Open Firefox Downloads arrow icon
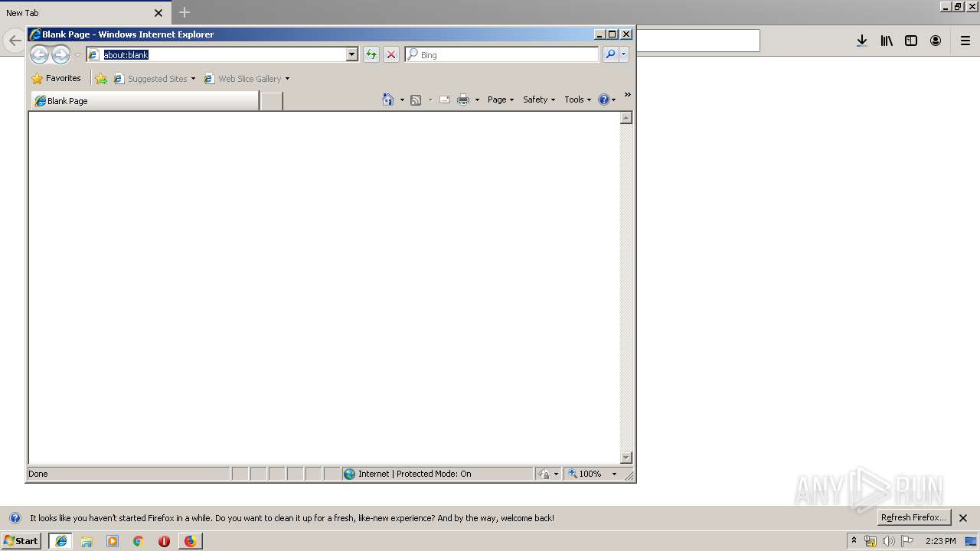The height and width of the screenshot is (551, 980). click(861, 41)
